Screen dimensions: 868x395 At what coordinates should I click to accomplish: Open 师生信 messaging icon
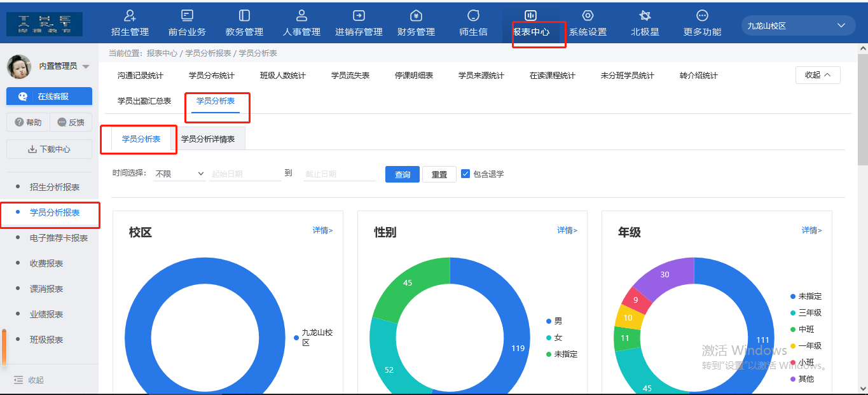point(473,15)
